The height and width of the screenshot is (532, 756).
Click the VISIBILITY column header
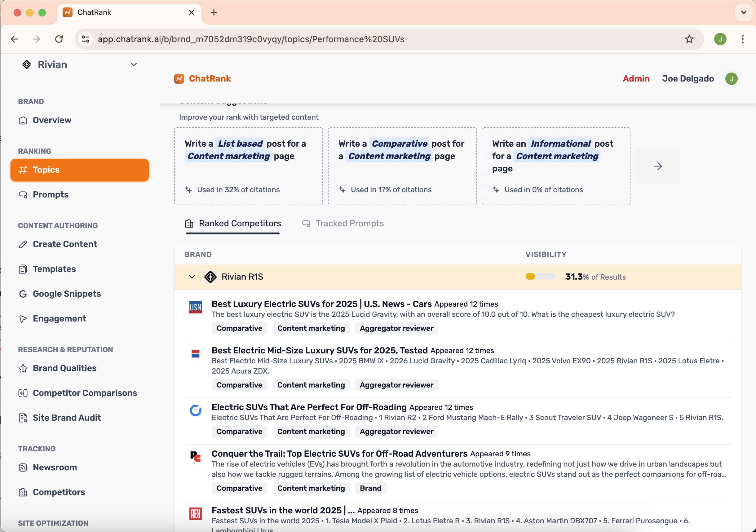[x=546, y=255]
